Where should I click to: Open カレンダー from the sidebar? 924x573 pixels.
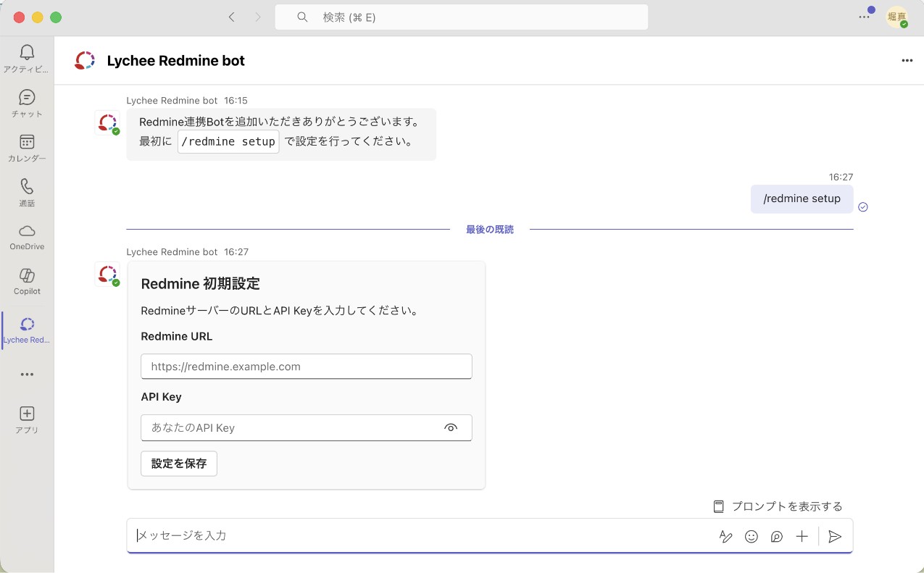tap(27, 149)
